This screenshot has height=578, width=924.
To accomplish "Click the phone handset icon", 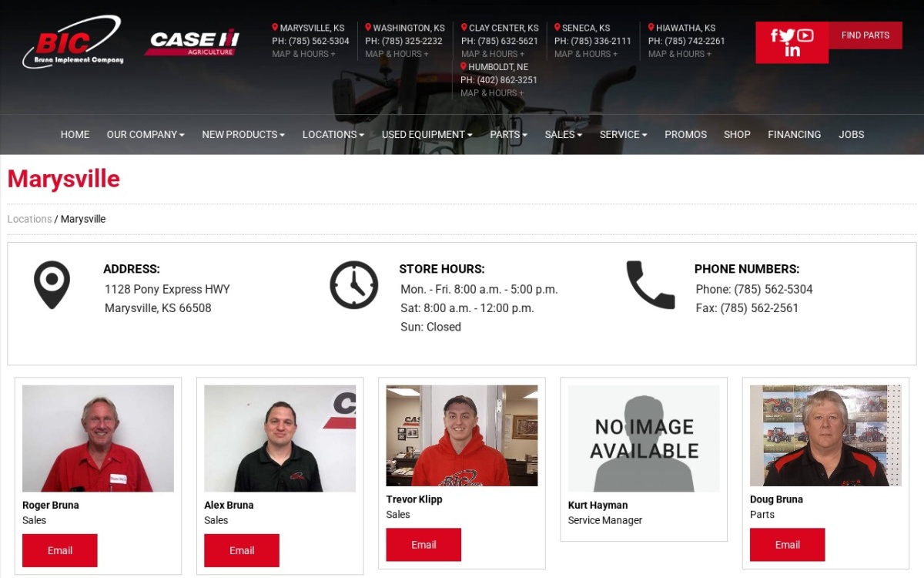I will 651,284.
